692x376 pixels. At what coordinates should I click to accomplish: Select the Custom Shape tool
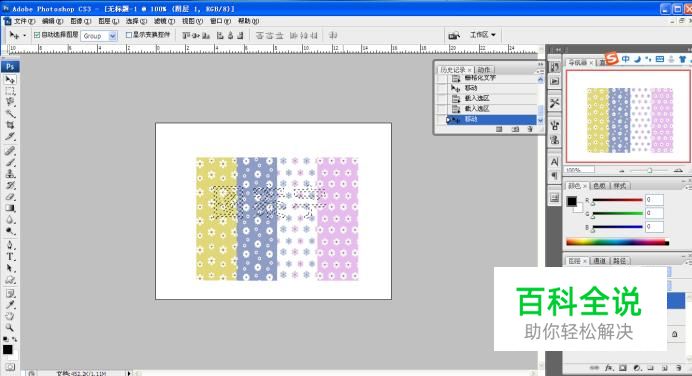(x=10, y=279)
